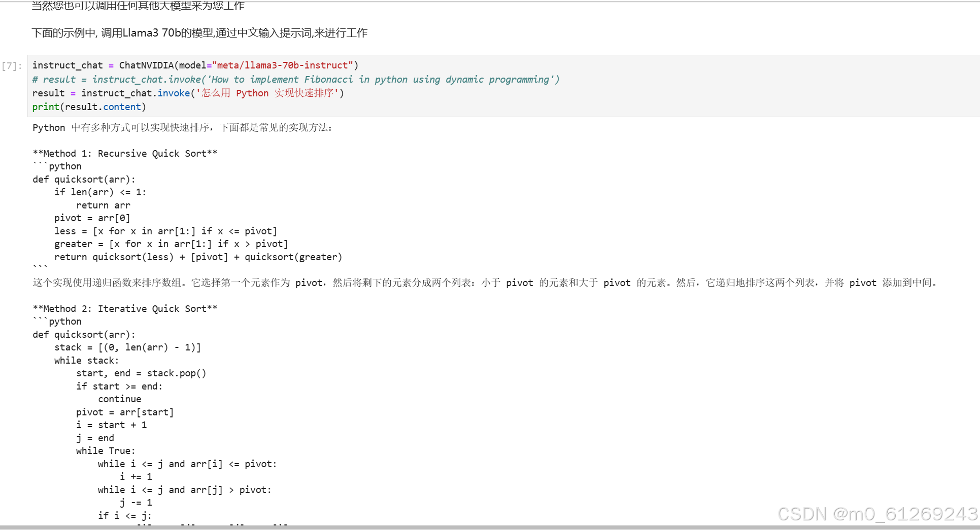Click the 'j = end' output line
This screenshot has height=530, width=980.
[x=95, y=438]
